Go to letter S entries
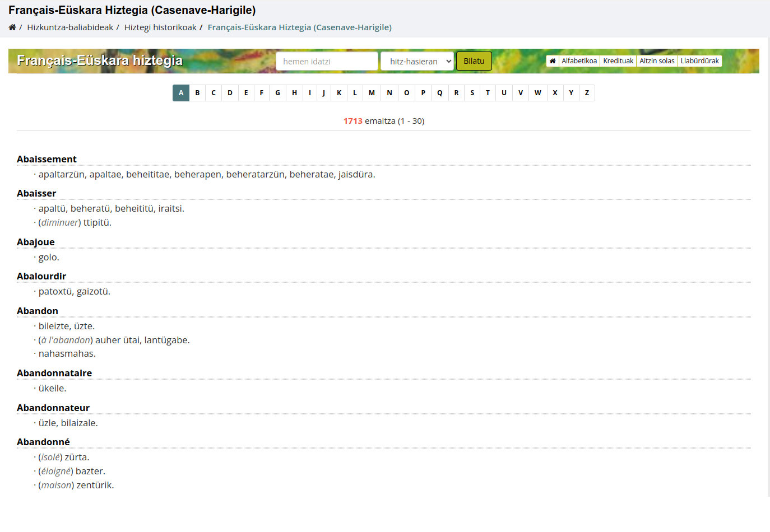Viewport: 770px width, 532px height. click(472, 93)
